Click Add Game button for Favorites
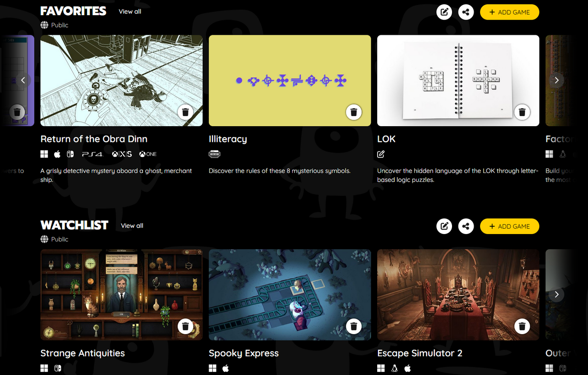 click(x=509, y=12)
